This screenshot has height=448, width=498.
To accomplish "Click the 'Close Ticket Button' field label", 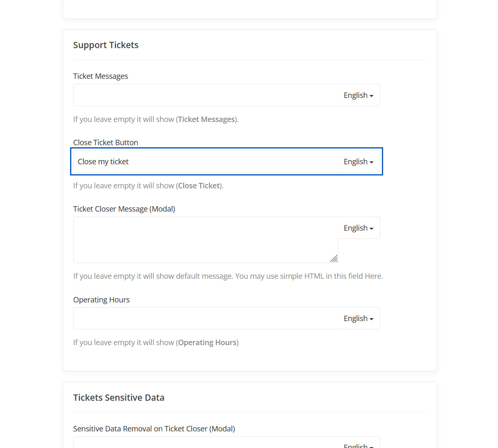I will click(105, 143).
